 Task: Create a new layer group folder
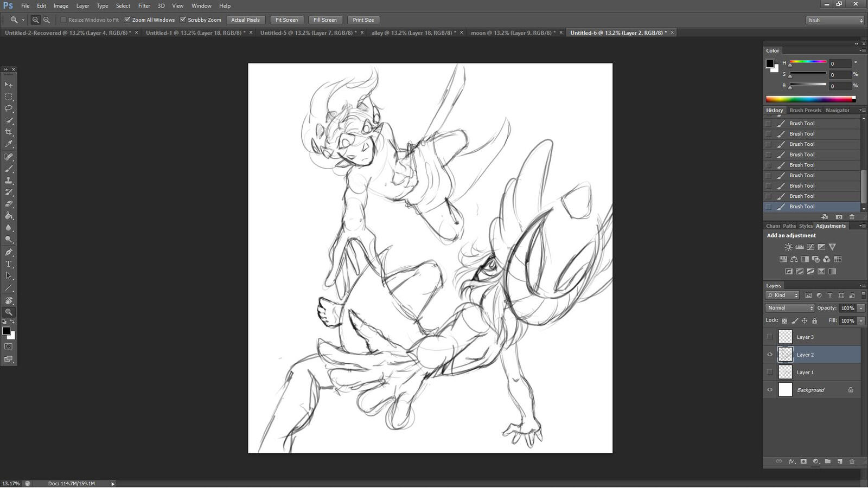click(x=828, y=461)
